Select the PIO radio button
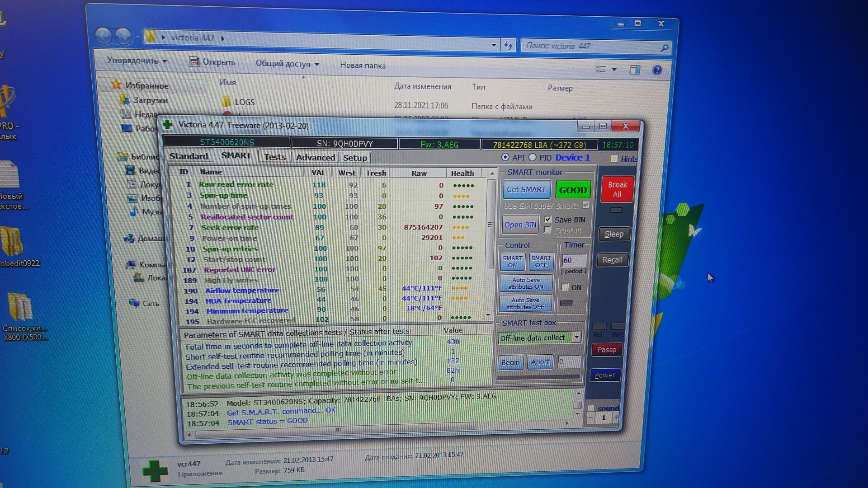Image resolution: width=868 pixels, height=488 pixels. (x=533, y=157)
